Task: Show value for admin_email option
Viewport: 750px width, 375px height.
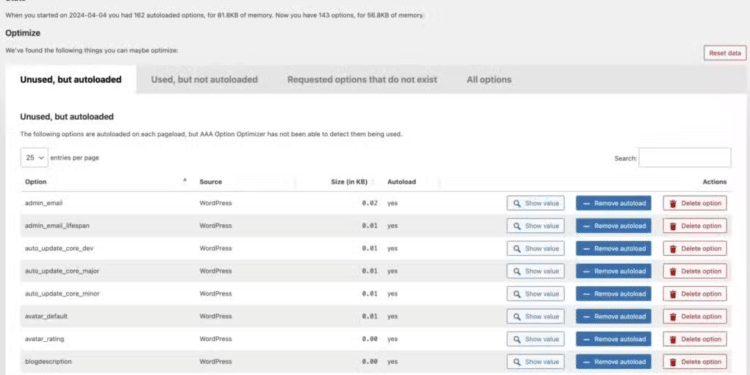Action: 535,203
